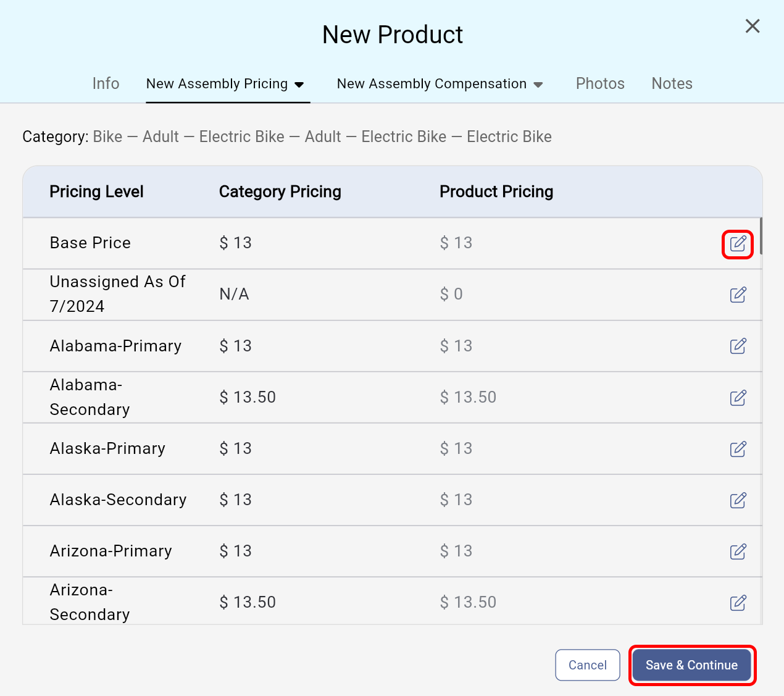Edit the Alaska-Secondary pricing row
Viewport: 784px width, 696px height.
[x=738, y=500]
